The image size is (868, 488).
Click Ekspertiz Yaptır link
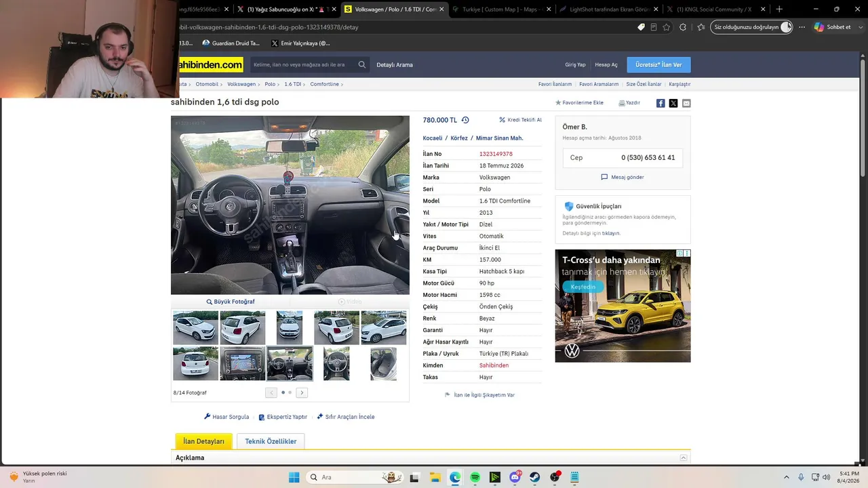click(x=283, y=417)
